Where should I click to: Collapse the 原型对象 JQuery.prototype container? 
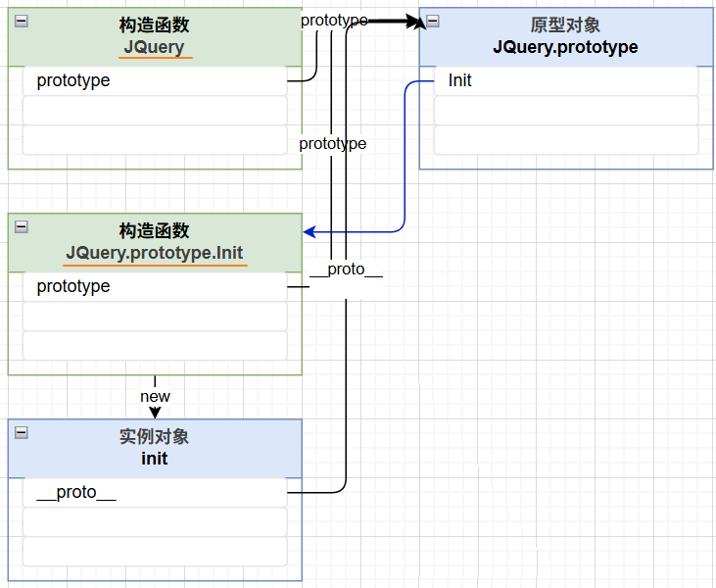pyautogui.click(x=432, y=21)
